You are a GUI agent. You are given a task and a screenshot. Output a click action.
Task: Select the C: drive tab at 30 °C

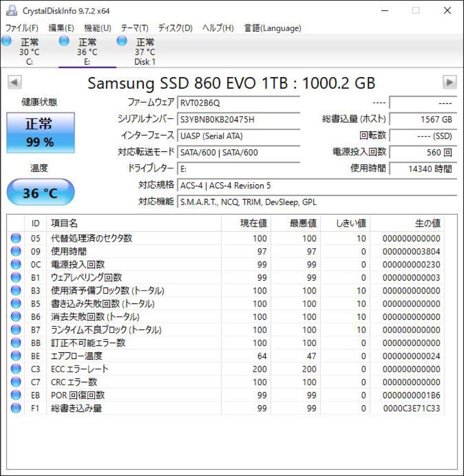pyautogui.click(x=29, y=51)
